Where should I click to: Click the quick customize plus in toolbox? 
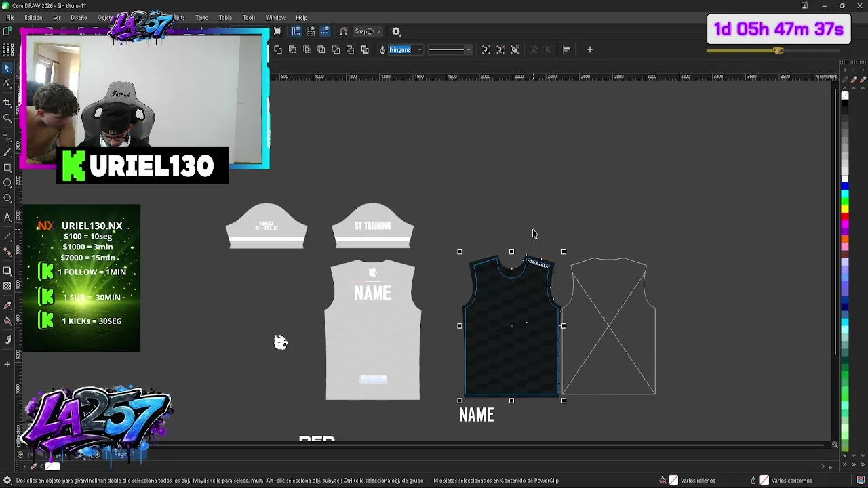pyautogui.click(x=7, y=364)
